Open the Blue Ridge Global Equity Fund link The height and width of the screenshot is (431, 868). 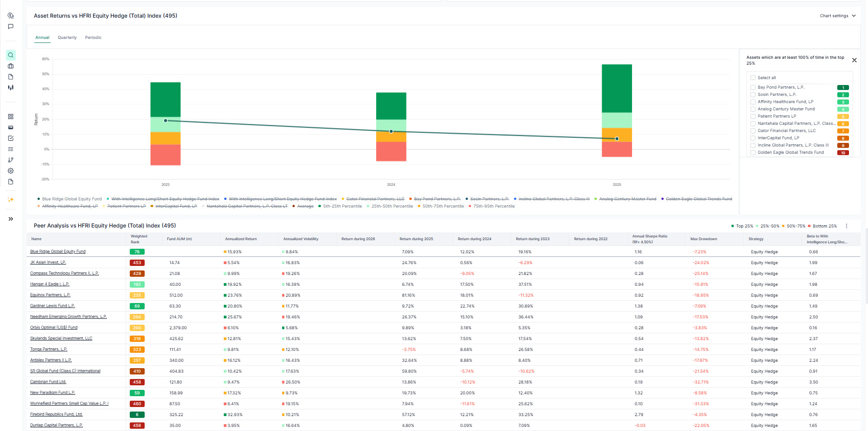57,251
